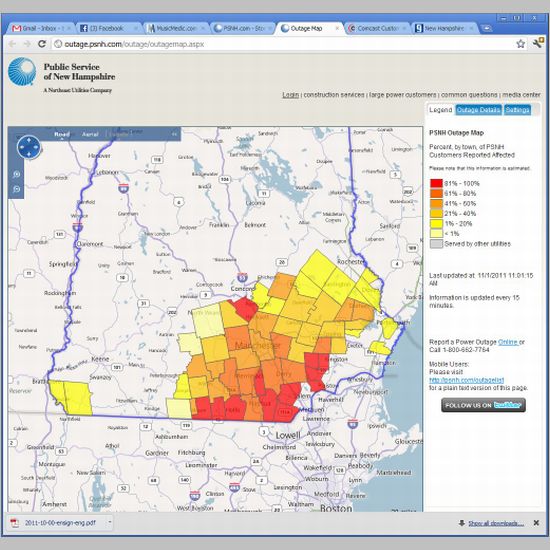Image resolution: width=550 pixels, height=550 pixels.
Task: Click the browser back arrow
Action: [x=12, y=44]
